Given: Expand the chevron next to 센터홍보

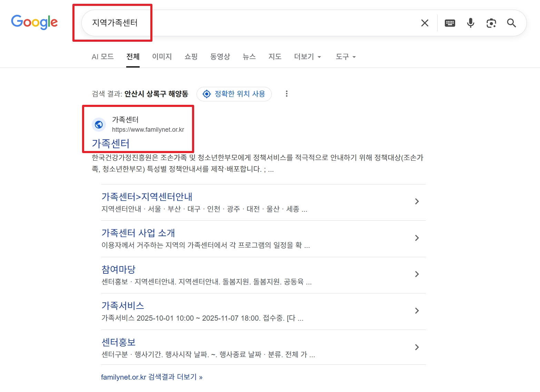Looking at the screenshot, I should click(417, 347).
